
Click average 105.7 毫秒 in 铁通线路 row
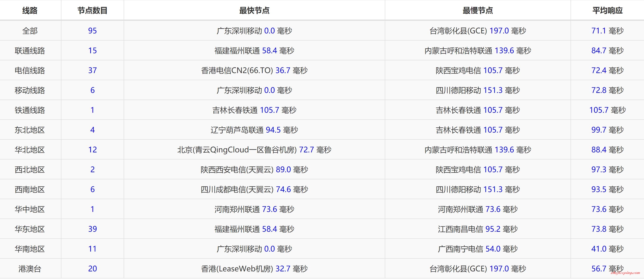click(x=608, y=110)
